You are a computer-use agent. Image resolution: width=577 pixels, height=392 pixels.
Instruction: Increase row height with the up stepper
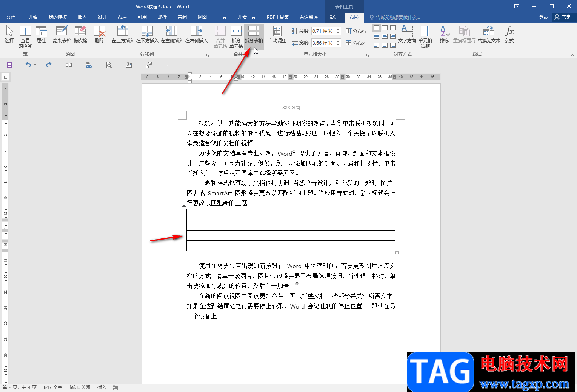click(338, 29)
